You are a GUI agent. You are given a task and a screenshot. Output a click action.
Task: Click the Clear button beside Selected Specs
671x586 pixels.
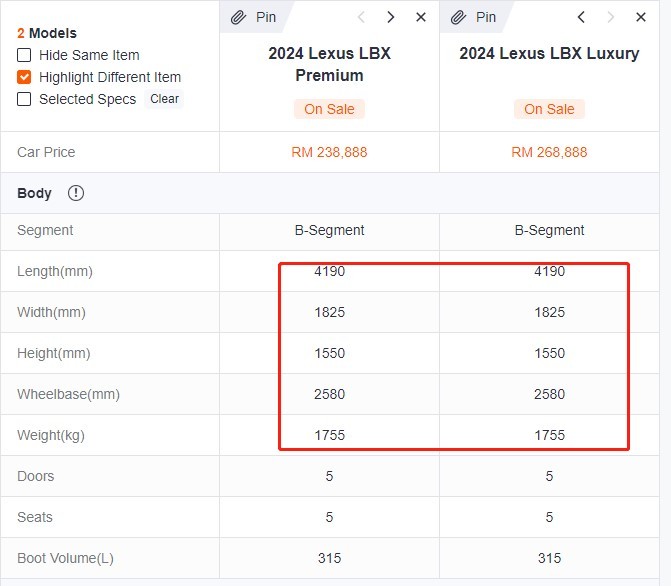[164, 99]
